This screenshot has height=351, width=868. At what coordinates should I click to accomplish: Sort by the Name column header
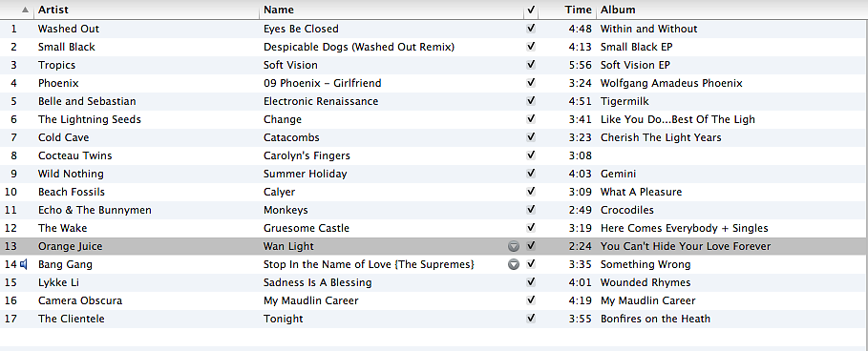[279, 10]
